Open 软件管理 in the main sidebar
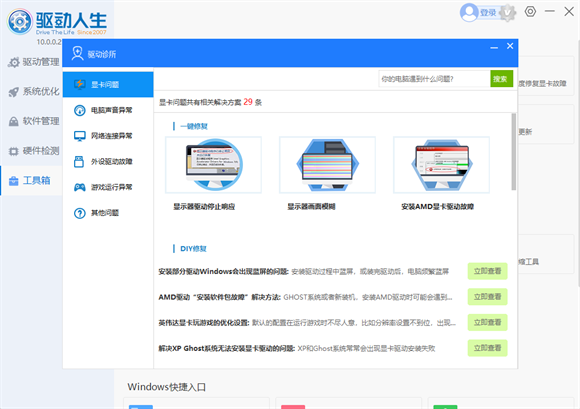580x409 pixels. (x=33, y=121)
